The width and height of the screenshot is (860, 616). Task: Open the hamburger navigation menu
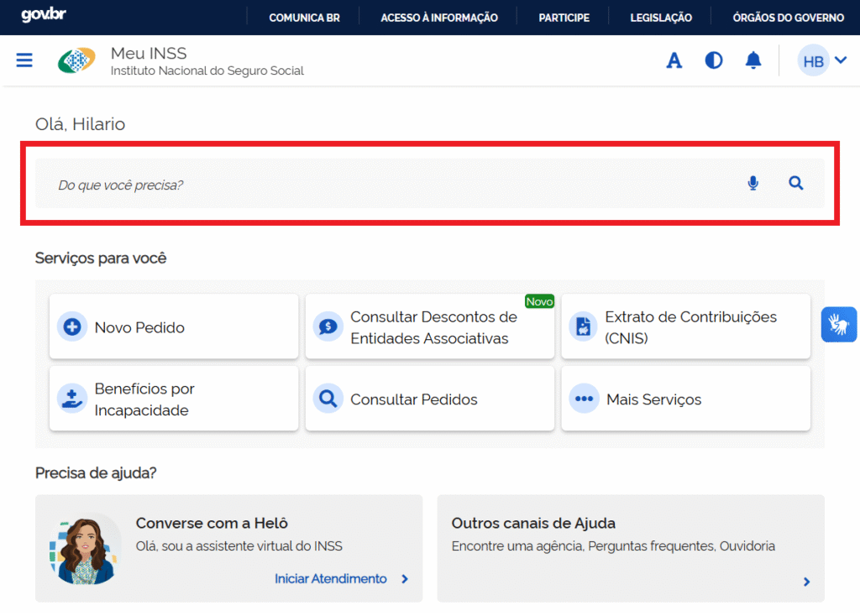(x=24, y=60)
